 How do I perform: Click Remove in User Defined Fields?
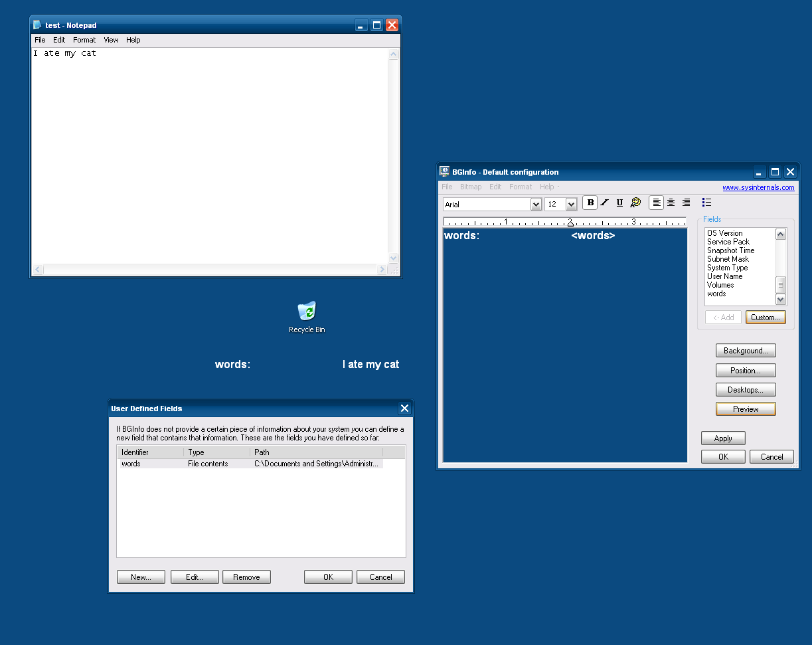click(x=246, y=577)
